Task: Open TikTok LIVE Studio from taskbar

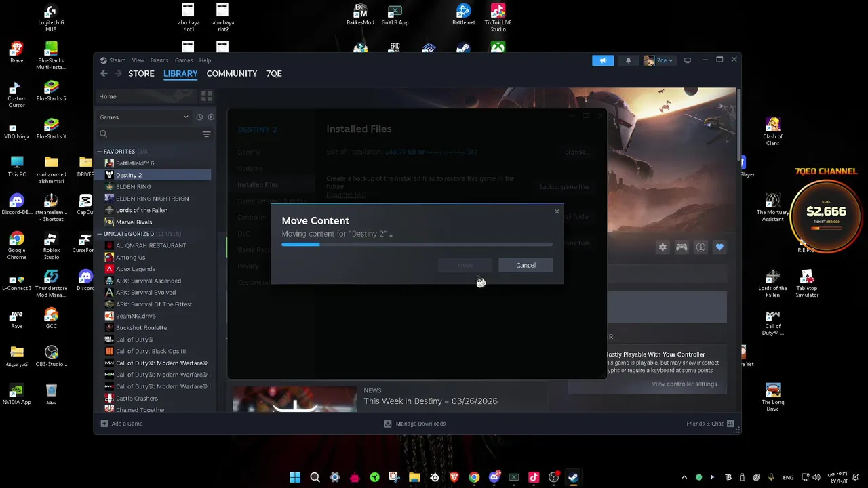Action: click(534, 477)
